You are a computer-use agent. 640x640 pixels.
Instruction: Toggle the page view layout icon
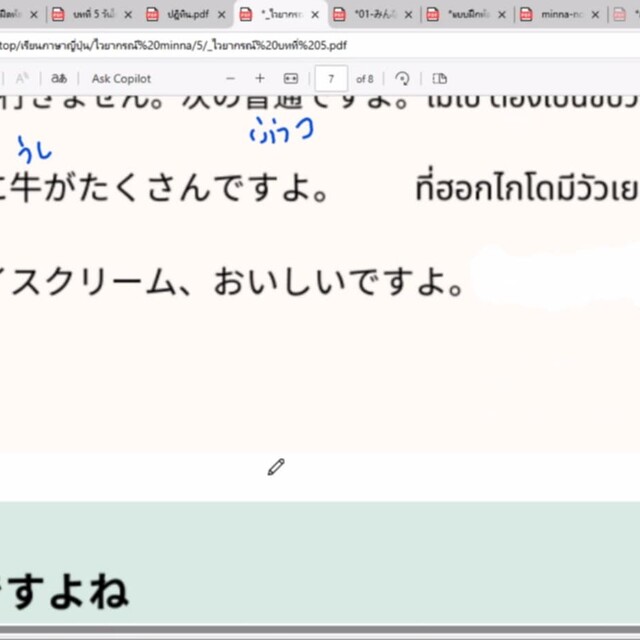pyautogui.click(x=439, y=78)
